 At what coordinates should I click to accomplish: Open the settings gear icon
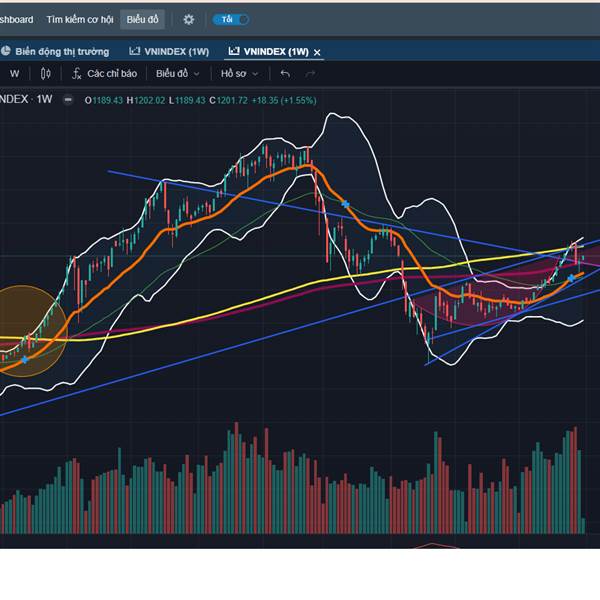point(189,19)
